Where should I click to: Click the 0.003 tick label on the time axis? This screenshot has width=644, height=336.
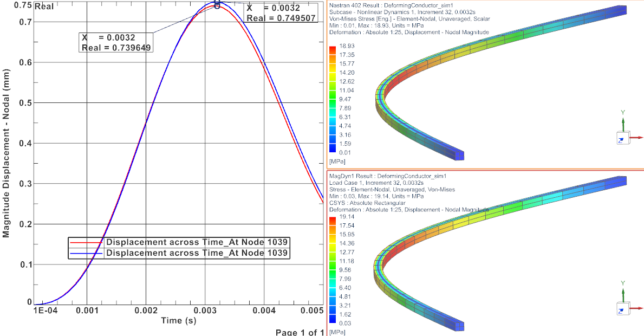[x=205, y=311]
